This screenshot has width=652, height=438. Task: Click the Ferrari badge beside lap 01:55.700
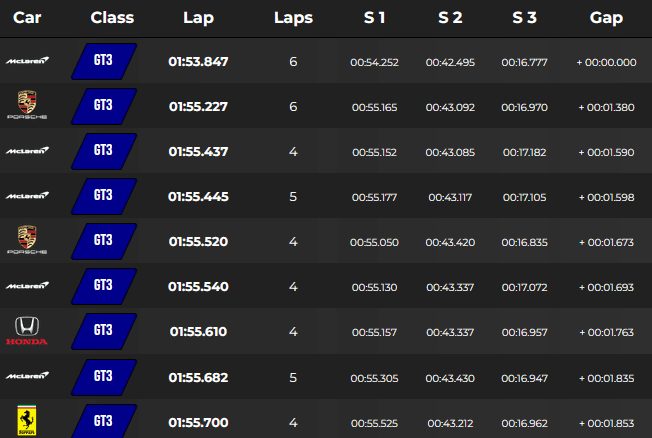point(27,420)
